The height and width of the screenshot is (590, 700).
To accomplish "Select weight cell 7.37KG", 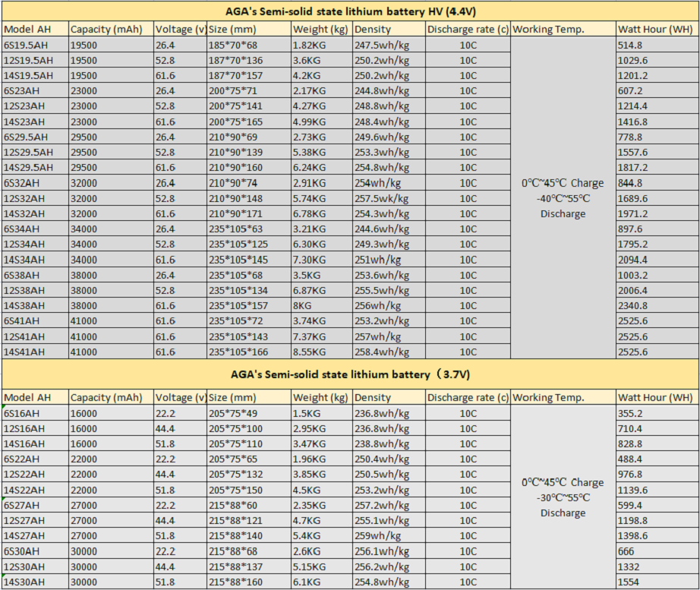I will click(322, 336).
